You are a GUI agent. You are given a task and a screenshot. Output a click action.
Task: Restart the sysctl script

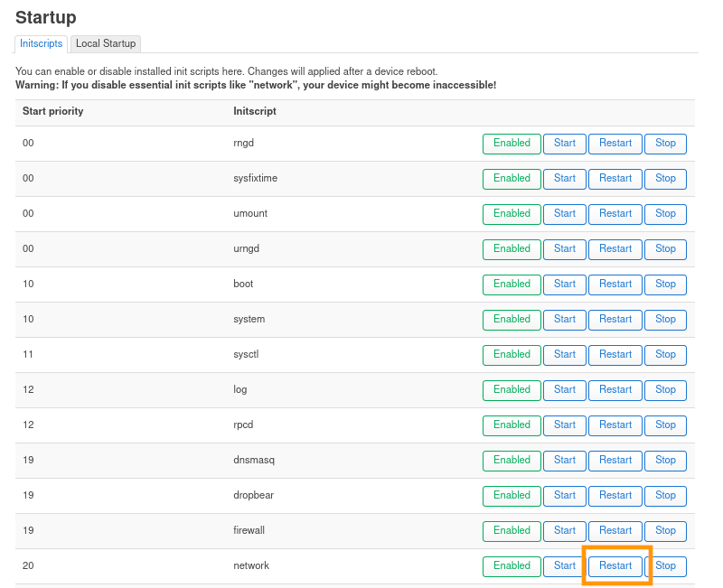[615, 355]
